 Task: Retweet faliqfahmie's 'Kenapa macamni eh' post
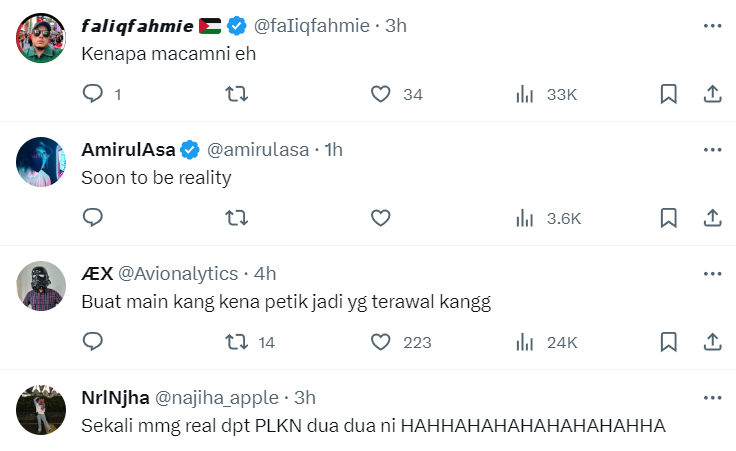pos(237,94)
